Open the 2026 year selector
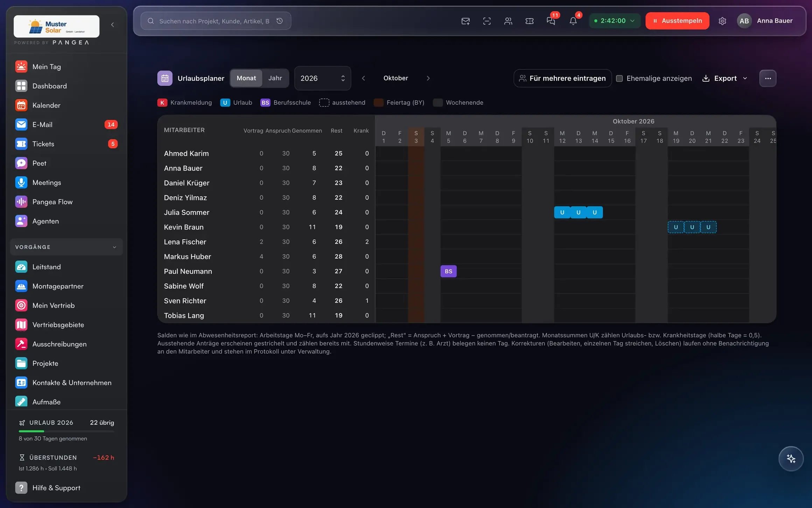812x508 pixels. pos(323,78)
